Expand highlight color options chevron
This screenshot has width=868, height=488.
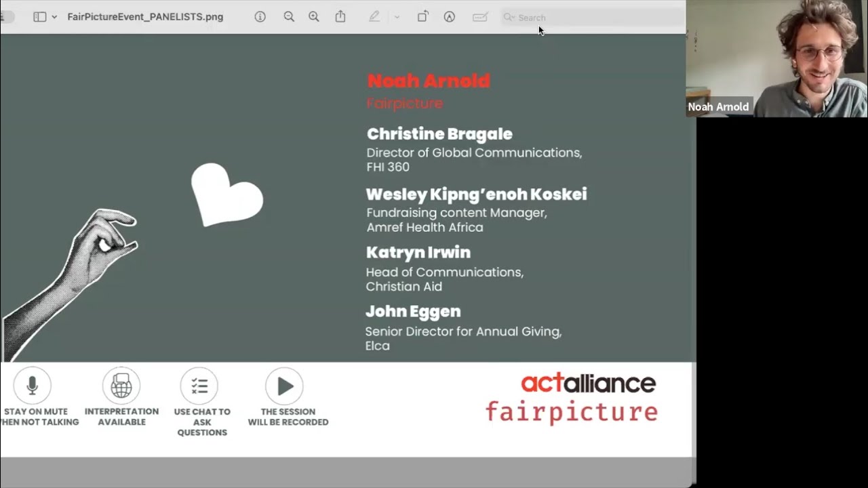pos(397,17)
